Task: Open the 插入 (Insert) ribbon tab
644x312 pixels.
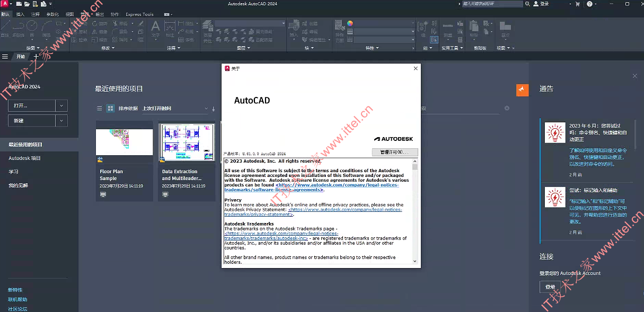Action: coord(21,14)
